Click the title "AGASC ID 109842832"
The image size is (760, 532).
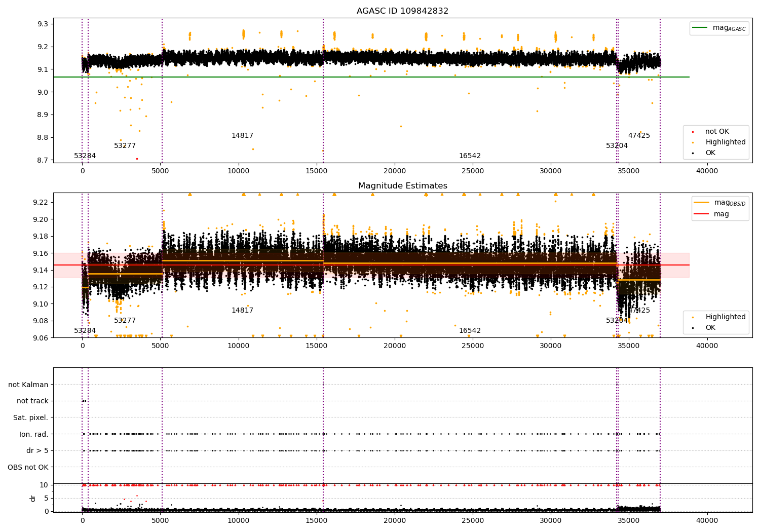point(402,11)
